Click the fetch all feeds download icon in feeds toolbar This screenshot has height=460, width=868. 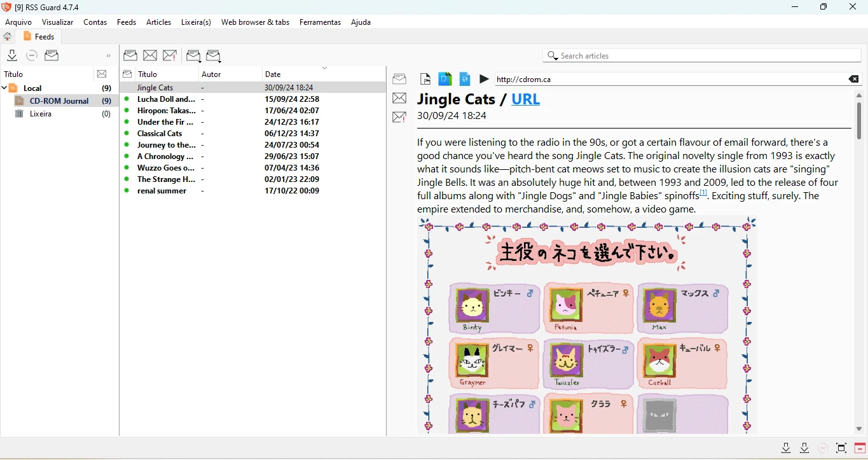pyautogui.click(x=12, y=55)
